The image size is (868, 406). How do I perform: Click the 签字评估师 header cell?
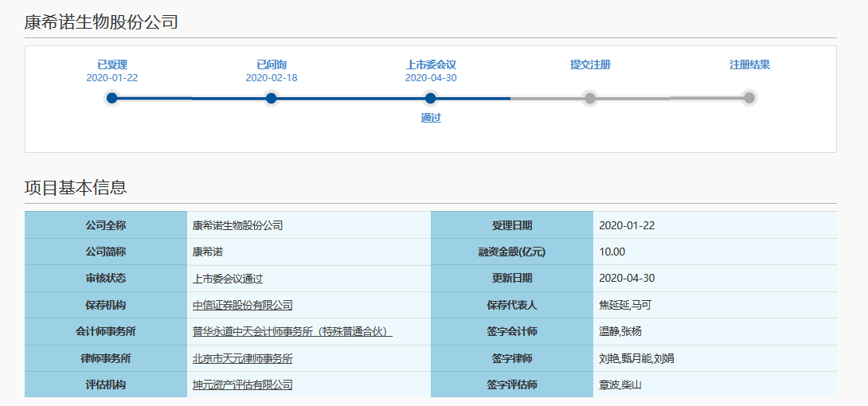point(512,385)
